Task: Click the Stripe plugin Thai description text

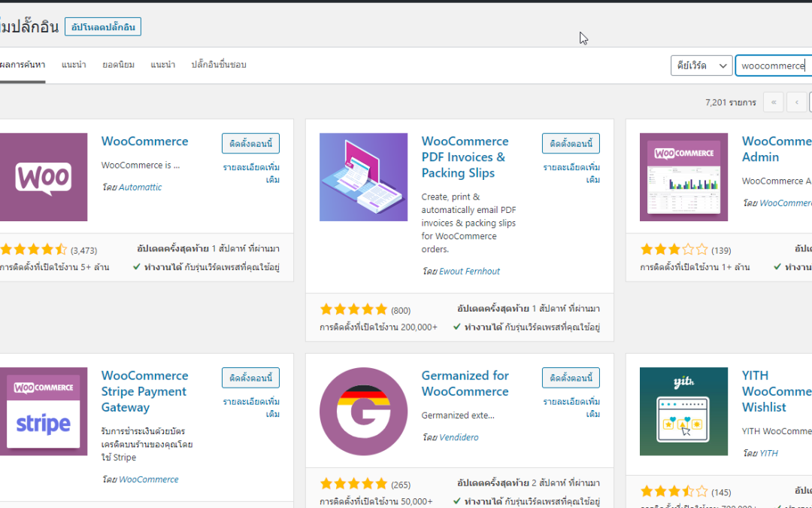Action: click(x=147, y=444)
